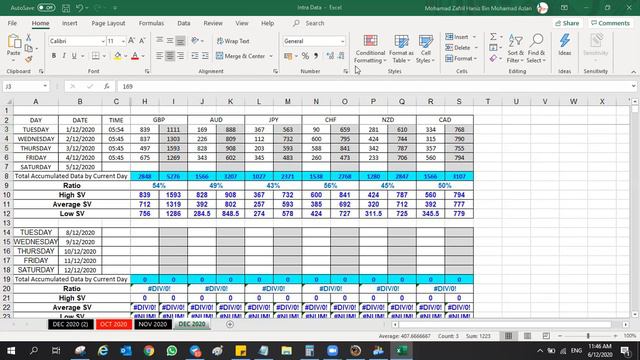Click the Orientation text angle icon

(195, 40)
